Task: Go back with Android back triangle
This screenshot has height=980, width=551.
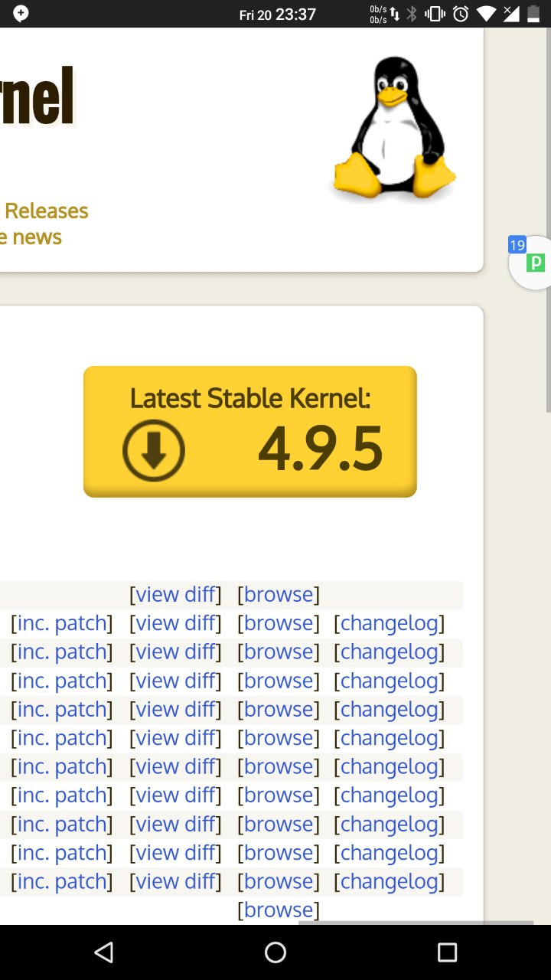Action: (104, 952)
